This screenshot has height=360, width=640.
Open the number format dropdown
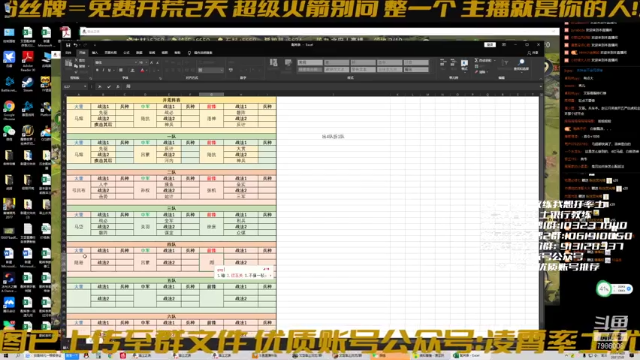(x=222, y=70)
